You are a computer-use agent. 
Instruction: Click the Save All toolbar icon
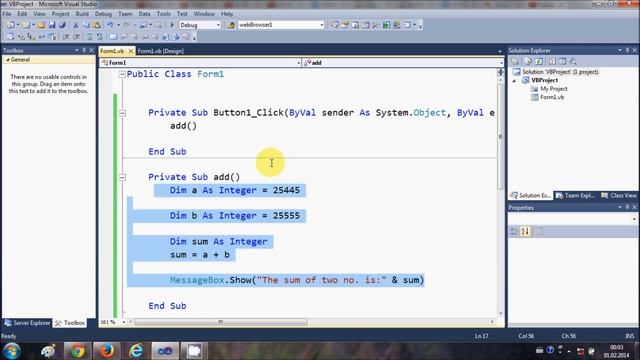62,25
